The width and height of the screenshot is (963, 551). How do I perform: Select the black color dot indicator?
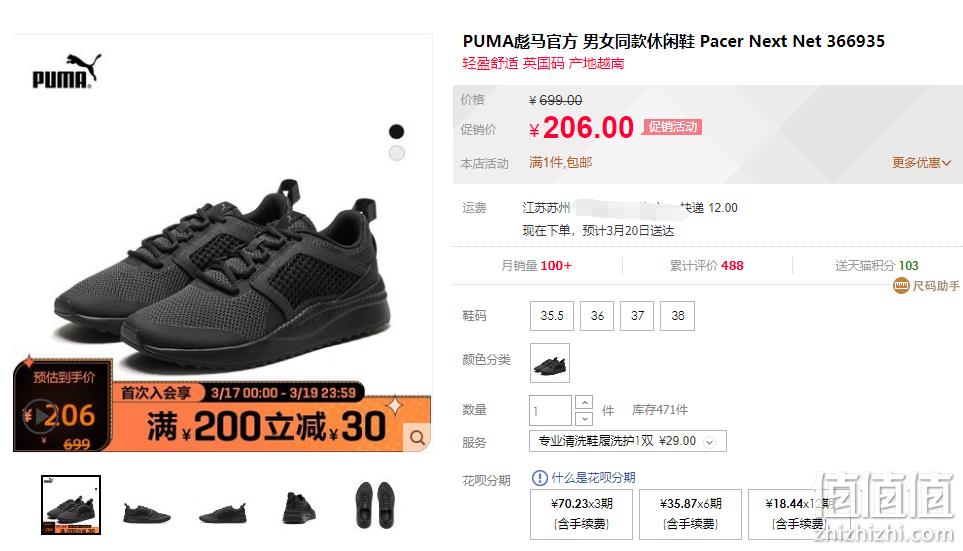(396, 131)
